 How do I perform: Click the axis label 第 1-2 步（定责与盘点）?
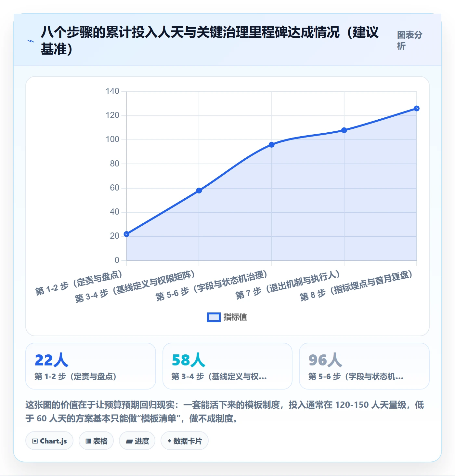click(79, 283)
